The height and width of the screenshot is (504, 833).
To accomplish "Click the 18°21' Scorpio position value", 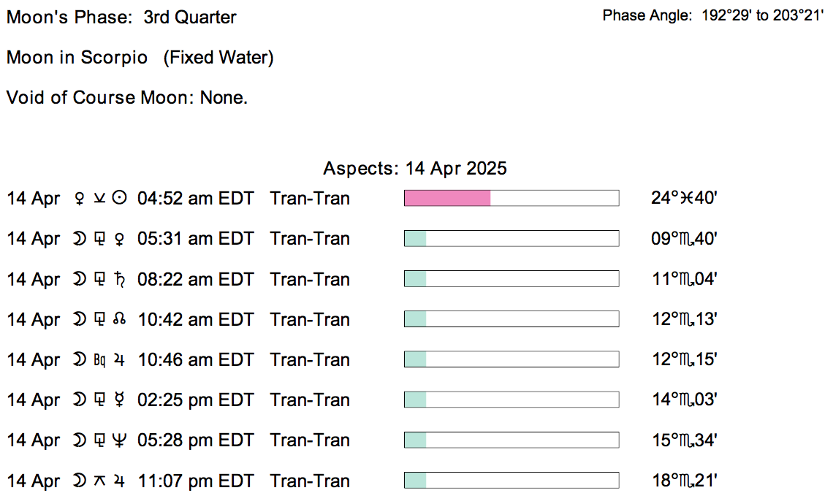I will click(x=684, y=481).
